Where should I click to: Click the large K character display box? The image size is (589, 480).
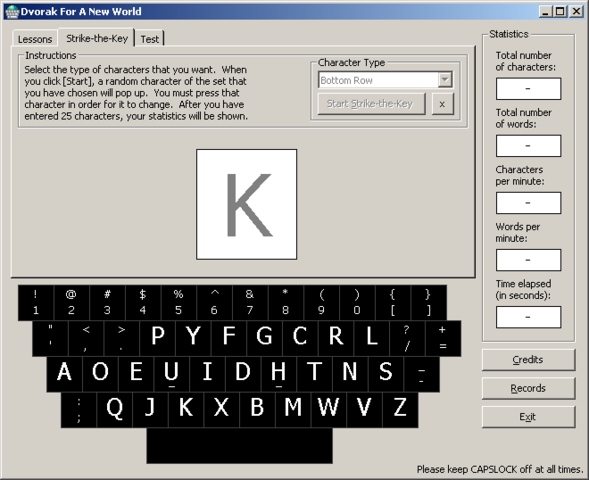click(x=246, y=204)
